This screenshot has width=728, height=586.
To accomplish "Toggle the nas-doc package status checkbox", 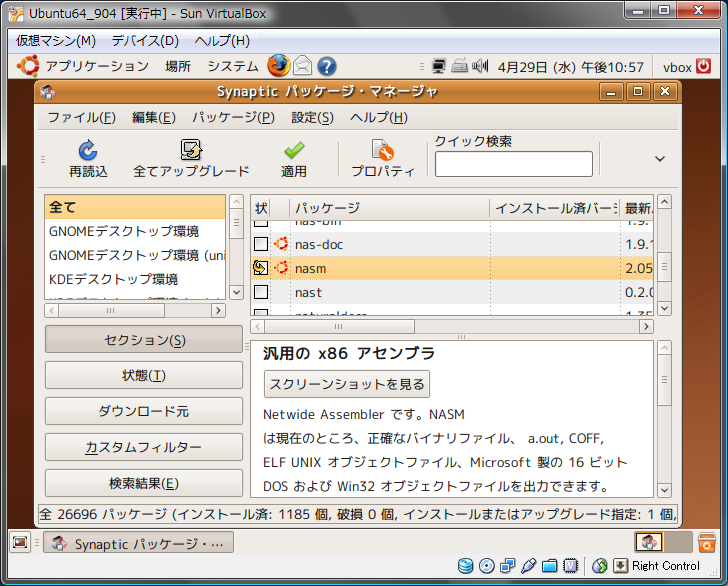I will [261, 244].
